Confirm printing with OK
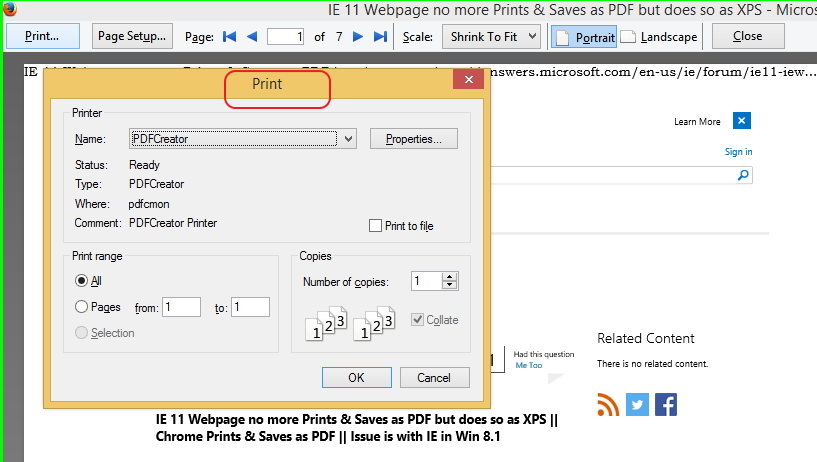Image resolution: width=817 pixels, height=462 pixels. click(356, 378)
